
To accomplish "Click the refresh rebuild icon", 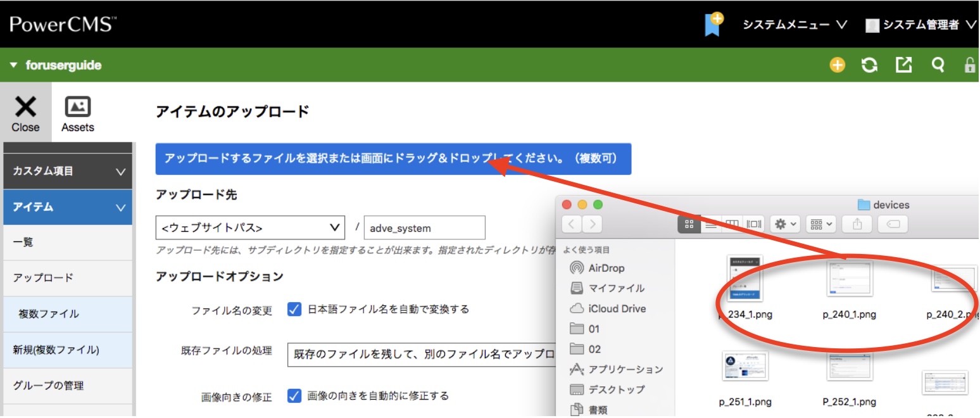I will coord(870,65).
